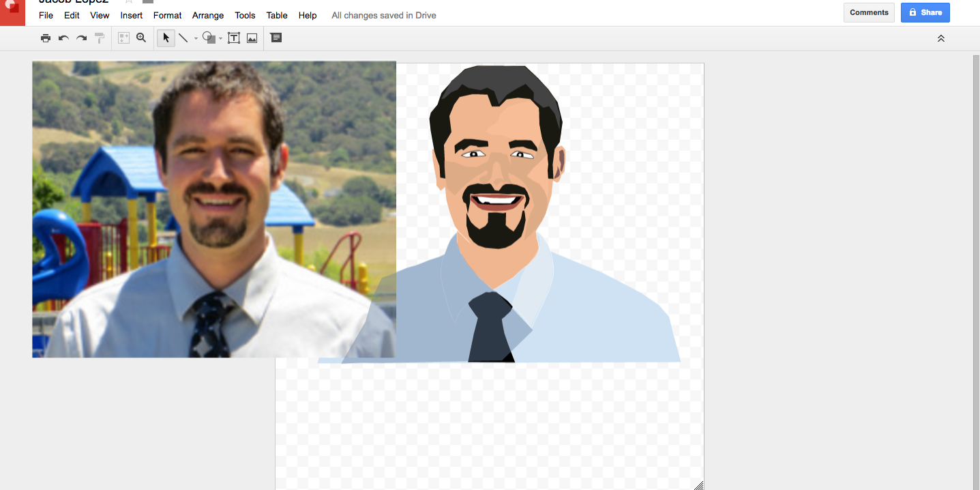
Task: Open the Tools menu
Action: (245, 15)
